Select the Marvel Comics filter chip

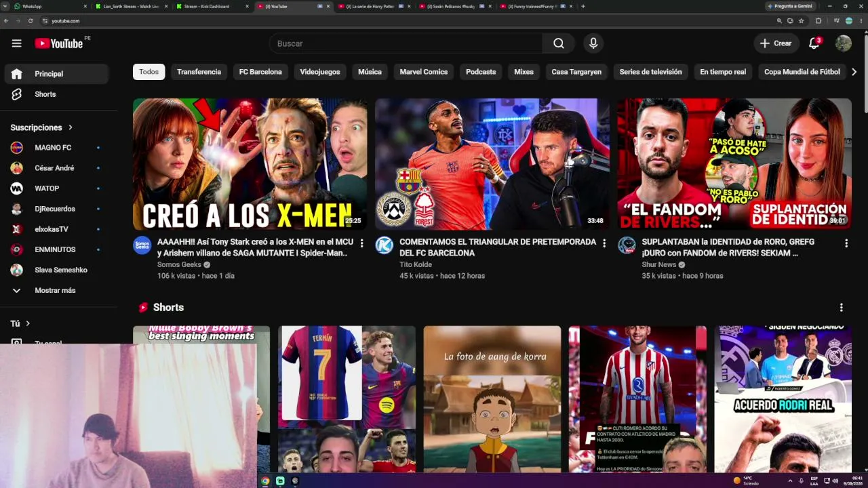424,72
